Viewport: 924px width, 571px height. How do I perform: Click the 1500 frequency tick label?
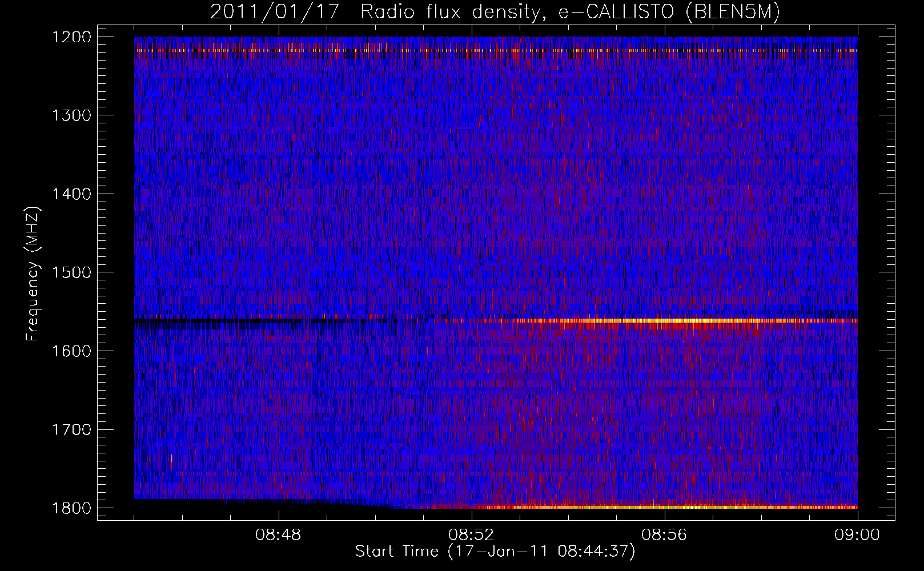coord(71,272)
